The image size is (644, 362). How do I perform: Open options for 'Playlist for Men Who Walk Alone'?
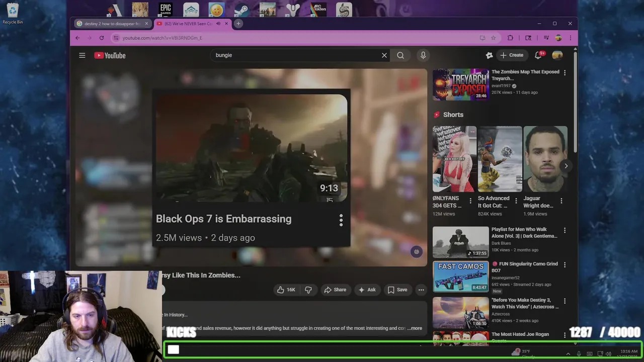pyautogui.click(x=565, y=230)
